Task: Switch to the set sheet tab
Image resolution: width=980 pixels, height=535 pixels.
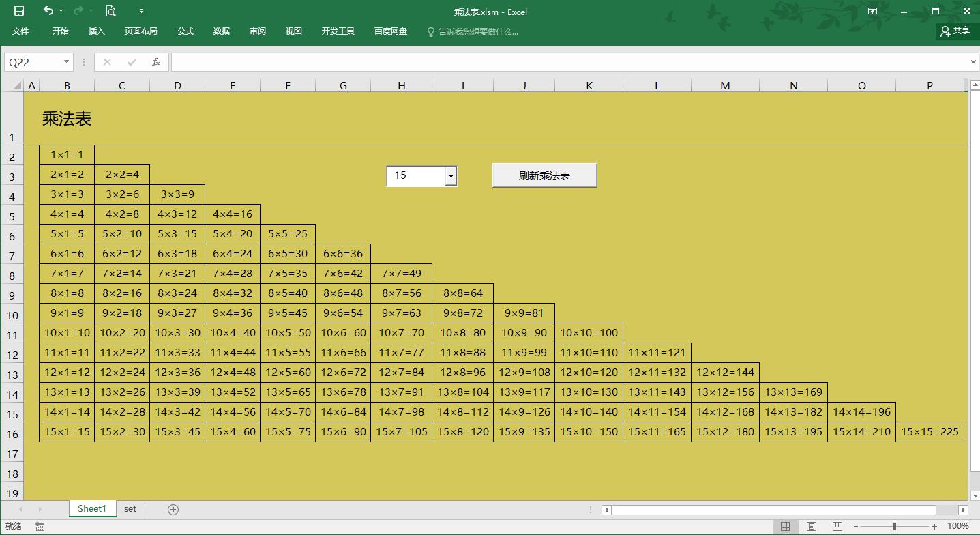Action: [130, 509]
